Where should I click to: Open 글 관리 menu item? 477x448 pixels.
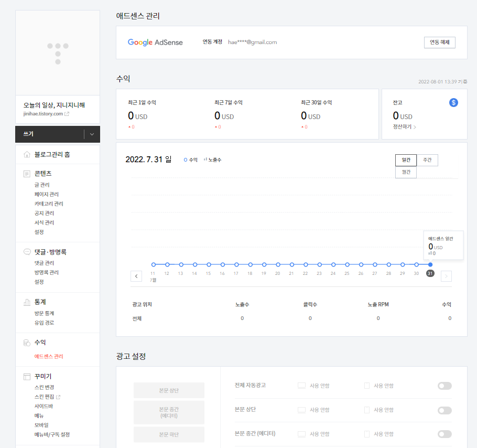pos(42,185)
